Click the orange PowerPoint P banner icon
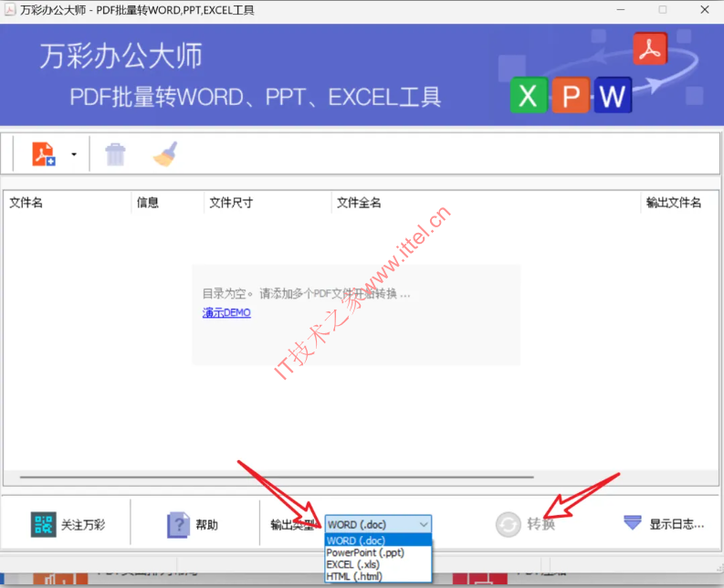 pyautogui.click(x=571, y=96)
